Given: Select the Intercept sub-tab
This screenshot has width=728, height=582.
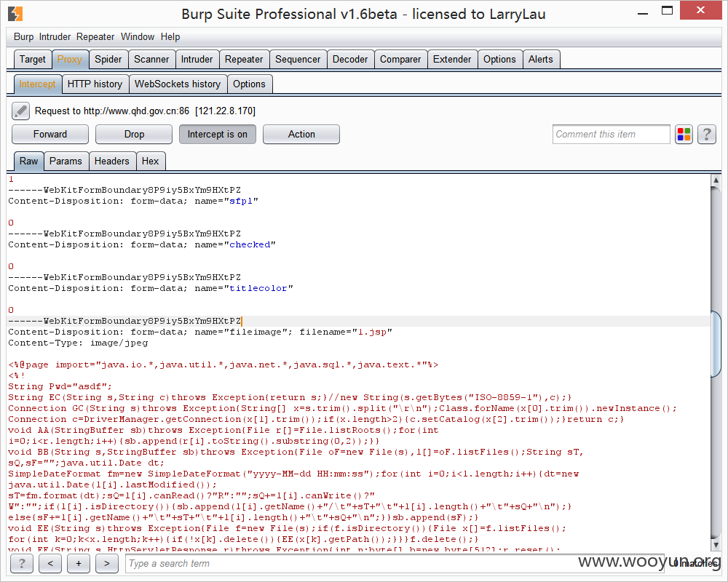Looking at the screenshot, I should click(x=37, y=84).
